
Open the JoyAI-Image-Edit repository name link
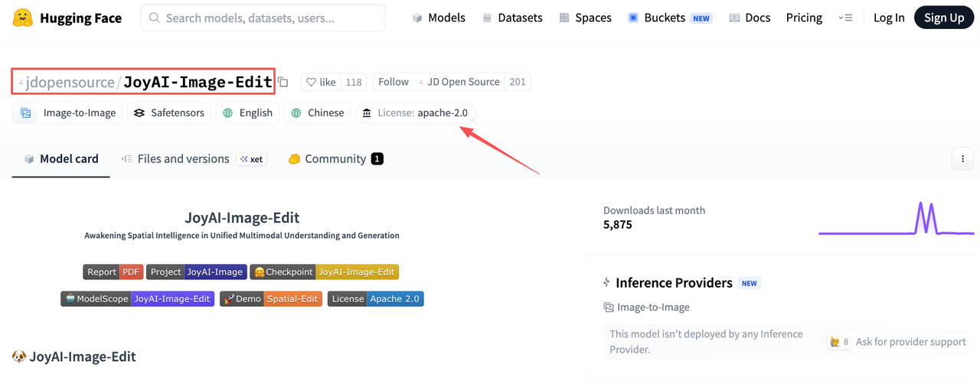pos(198,82)
